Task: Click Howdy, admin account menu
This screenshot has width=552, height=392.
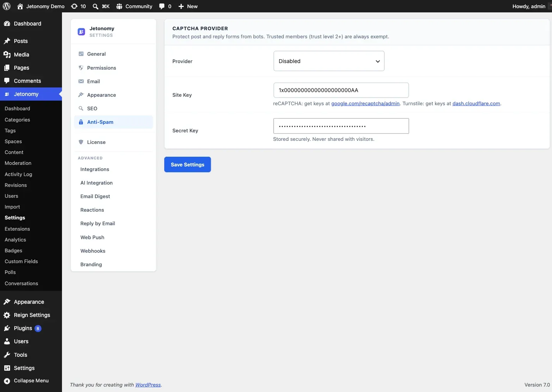Action: click(x=529, y=6)
